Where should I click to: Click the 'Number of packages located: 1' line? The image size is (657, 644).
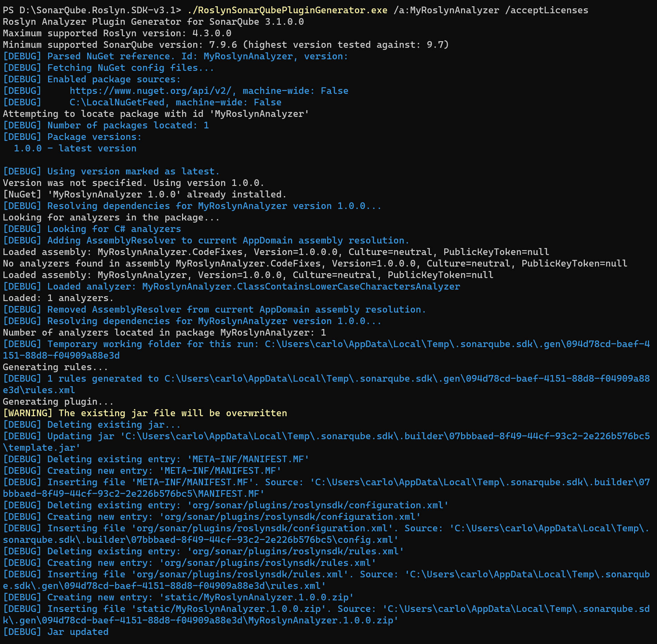click(106, 125)
